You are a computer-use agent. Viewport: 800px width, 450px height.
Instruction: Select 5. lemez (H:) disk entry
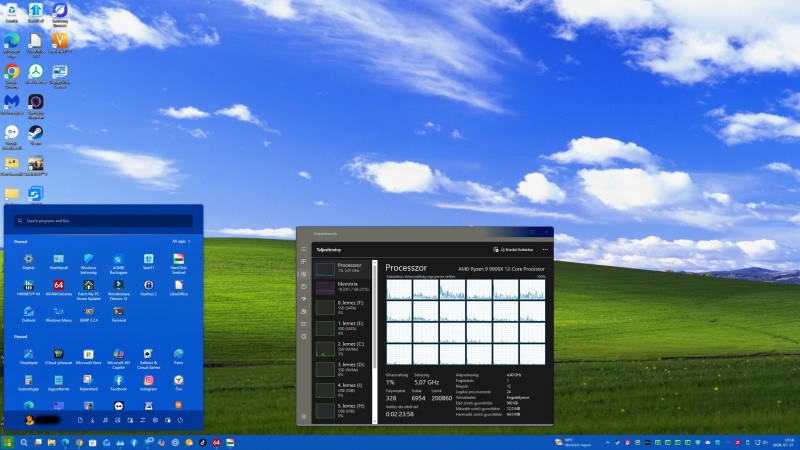(342, 410)
